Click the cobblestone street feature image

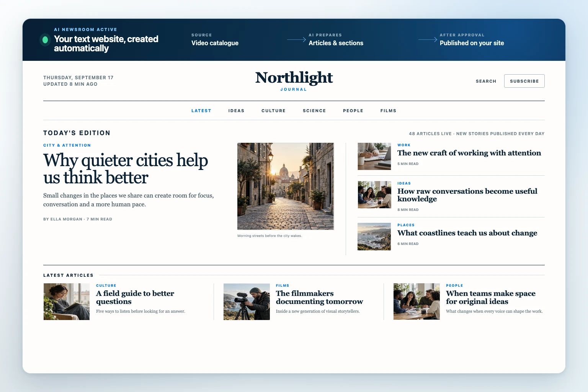coord(286,186)
